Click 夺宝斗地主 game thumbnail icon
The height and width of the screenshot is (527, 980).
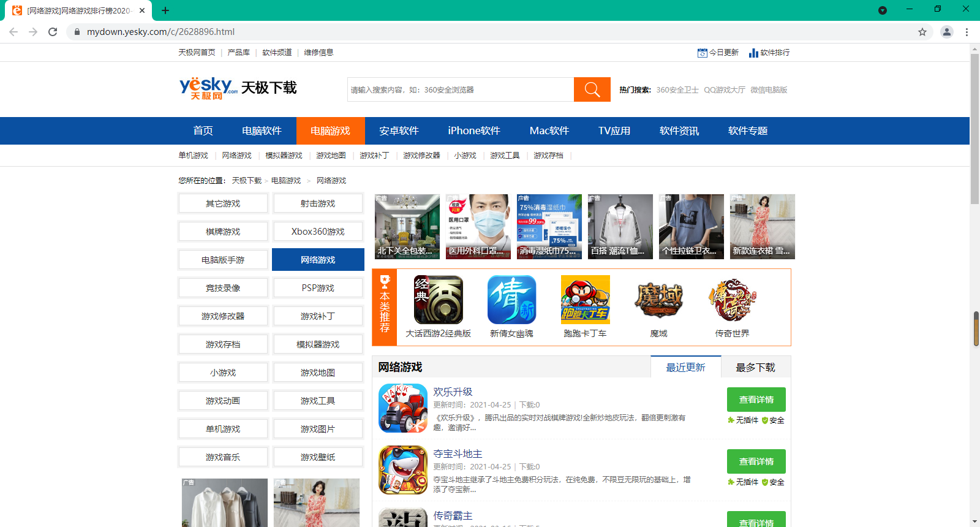[x=403, y=470]
